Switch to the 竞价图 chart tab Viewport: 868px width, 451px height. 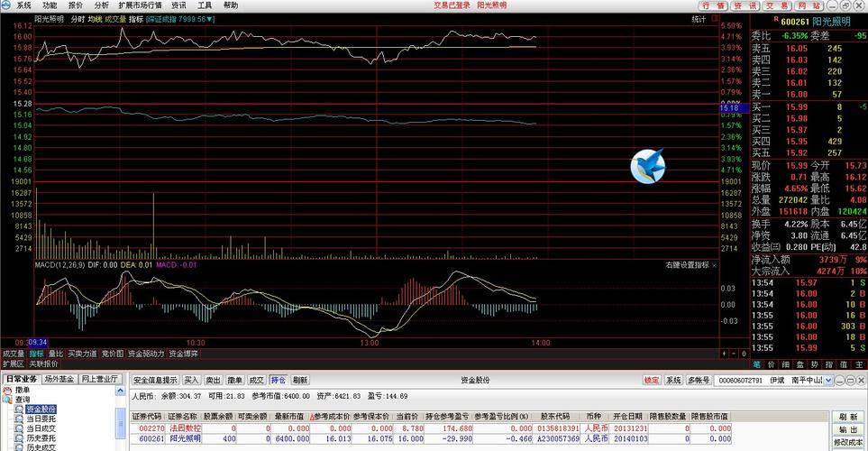[113, 354]
